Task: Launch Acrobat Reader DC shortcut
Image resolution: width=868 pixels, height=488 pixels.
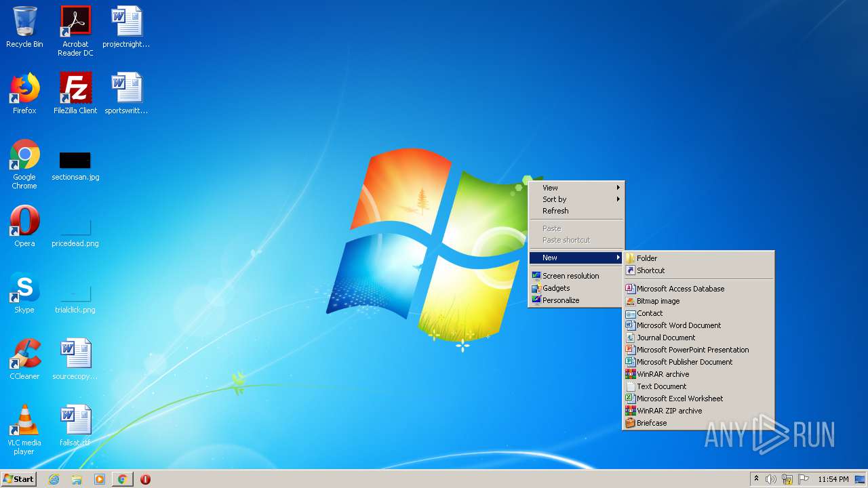Action: tap(75, 30)
